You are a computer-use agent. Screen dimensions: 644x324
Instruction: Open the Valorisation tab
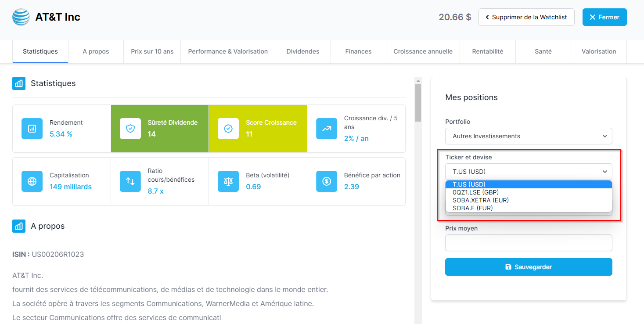click(599, 51)
